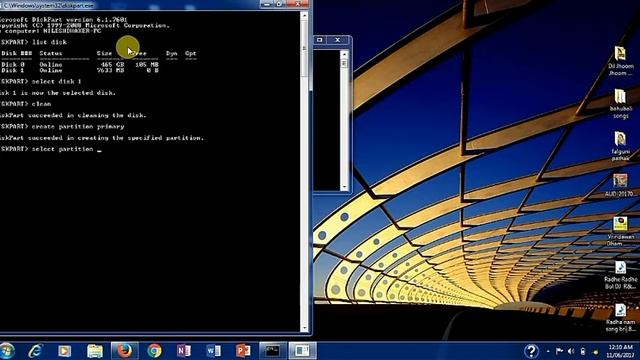Click the 'select disk 1' command text

(56, 81)
